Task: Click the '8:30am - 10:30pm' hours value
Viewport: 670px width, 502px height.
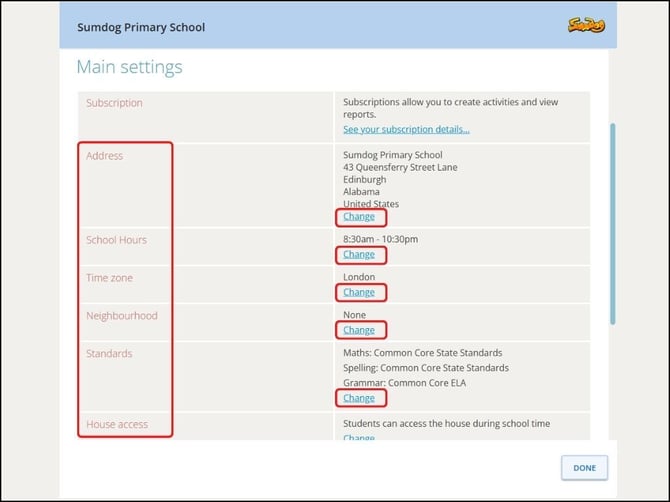Action: [380, 239]
